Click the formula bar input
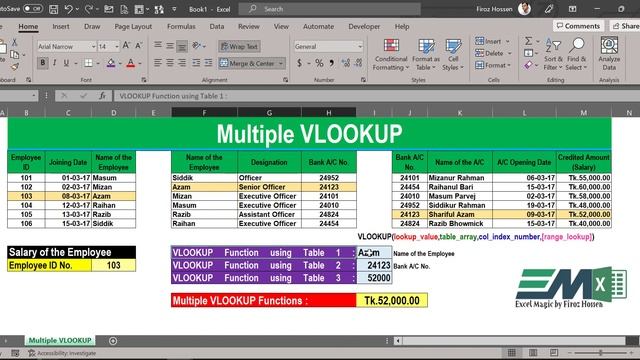The image size is (640, 360). tap(376, 96)
